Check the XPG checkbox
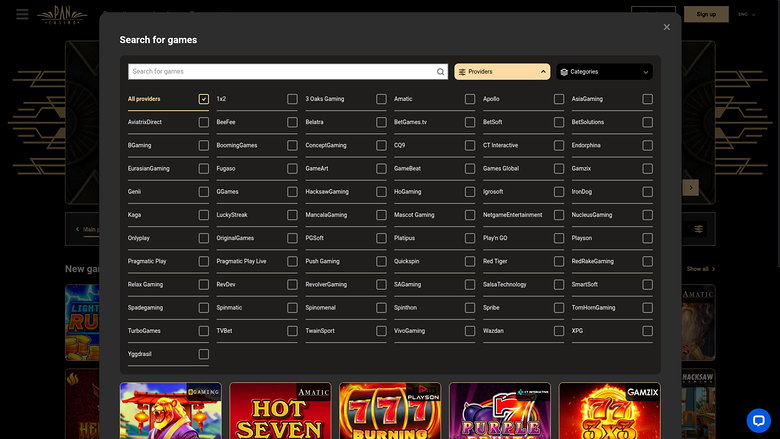 tap(647, 331)
